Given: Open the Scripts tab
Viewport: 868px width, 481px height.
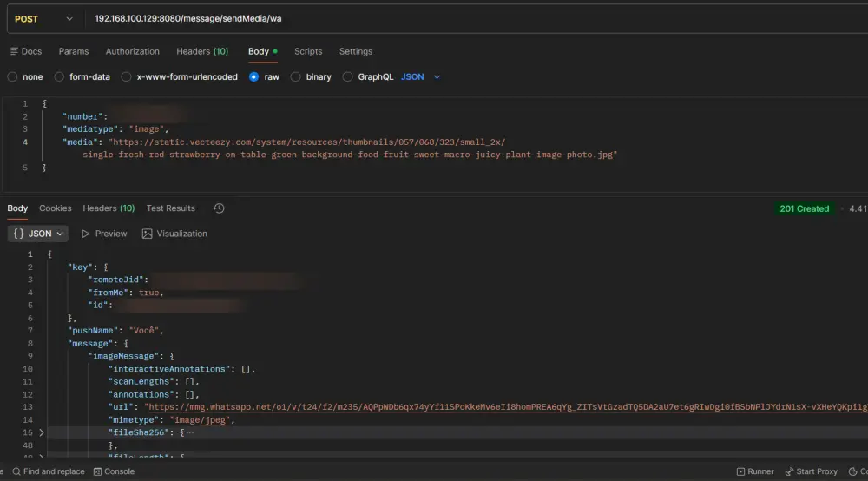Looking at the screenshot, I should [x=308, y=51].
